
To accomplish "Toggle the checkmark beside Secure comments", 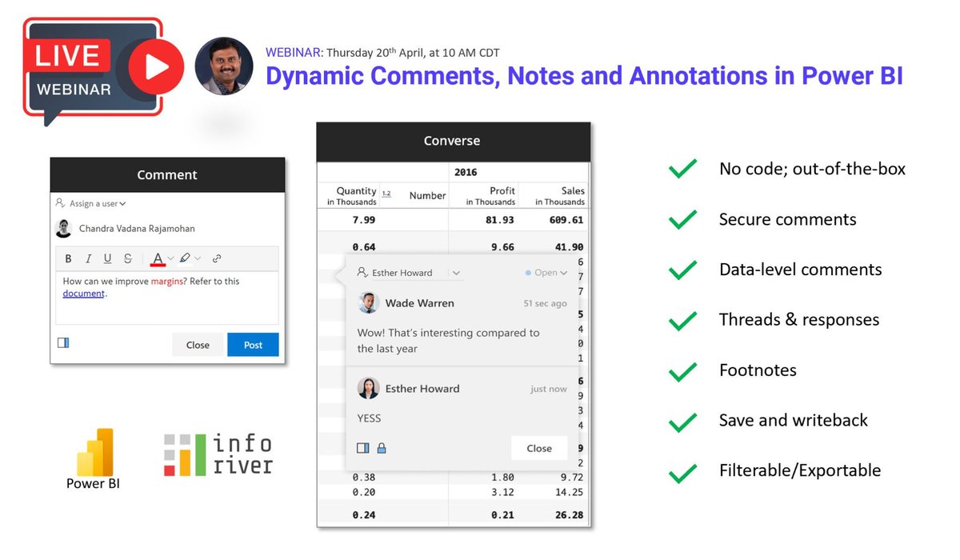I will pyautogui.click(x=682, y=219).
